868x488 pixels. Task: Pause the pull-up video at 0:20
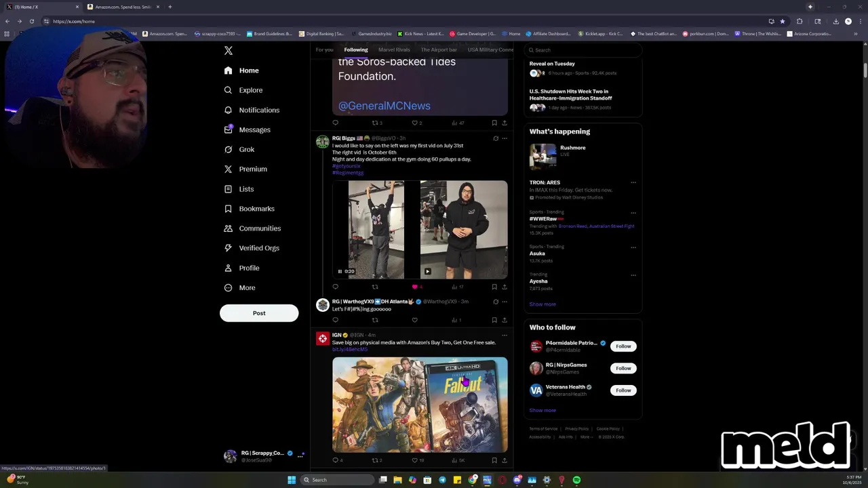[x=340, y=271]
